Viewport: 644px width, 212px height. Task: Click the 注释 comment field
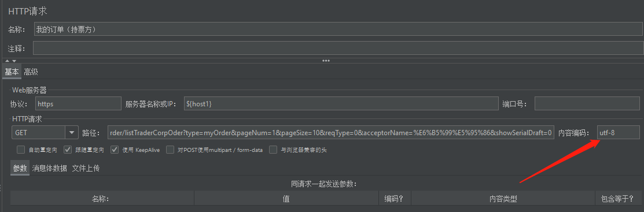click(x=338, y=48)
